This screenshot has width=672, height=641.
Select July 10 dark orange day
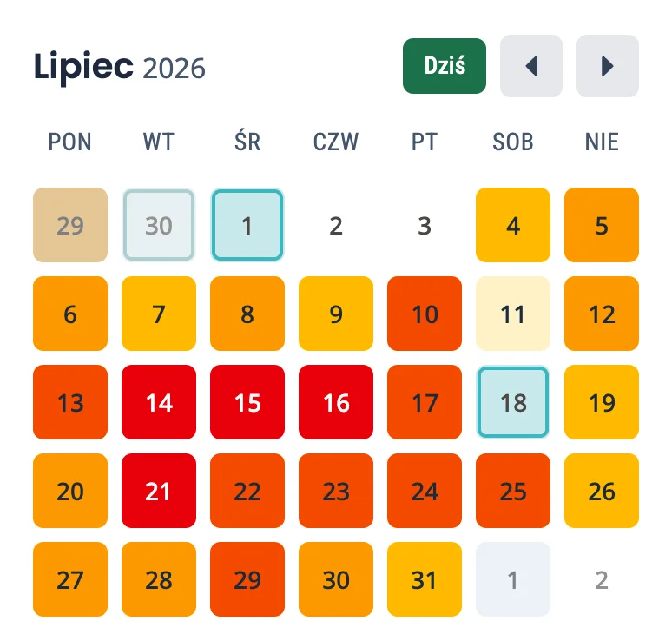(425, 314)
